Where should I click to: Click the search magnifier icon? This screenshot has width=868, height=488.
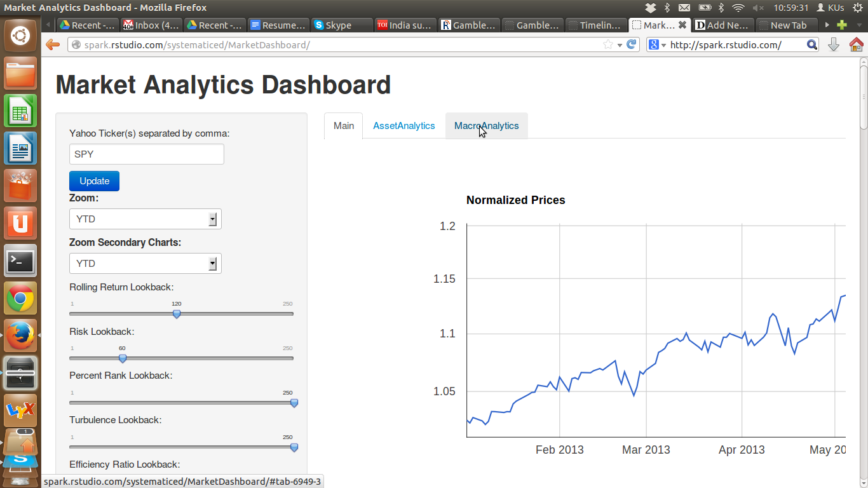(811, 44)
